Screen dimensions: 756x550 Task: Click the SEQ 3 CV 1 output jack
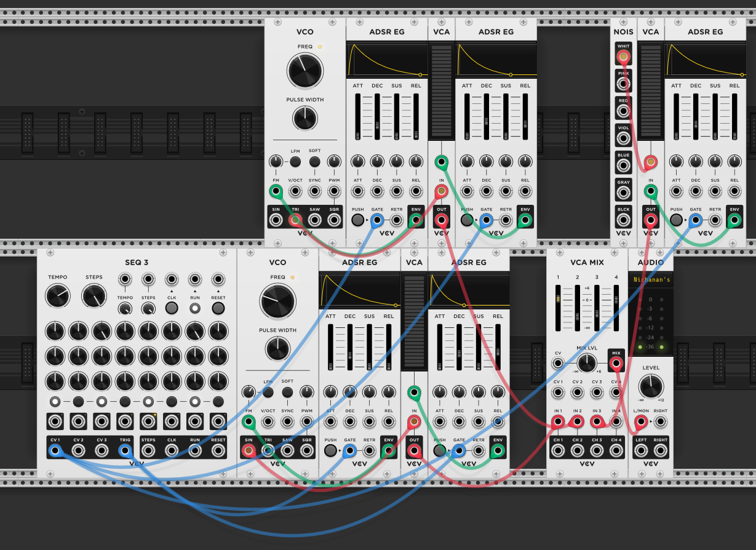coord(55,451)
